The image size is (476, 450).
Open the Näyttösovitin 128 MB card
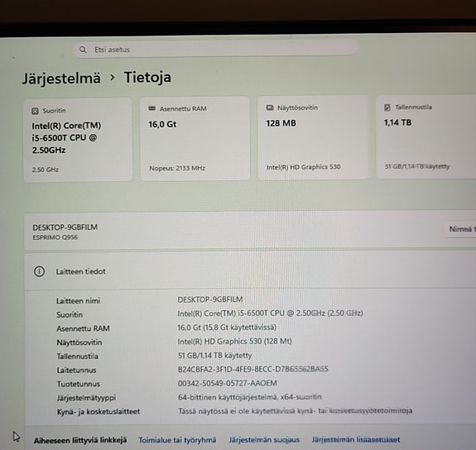click(x=313, y=137)
